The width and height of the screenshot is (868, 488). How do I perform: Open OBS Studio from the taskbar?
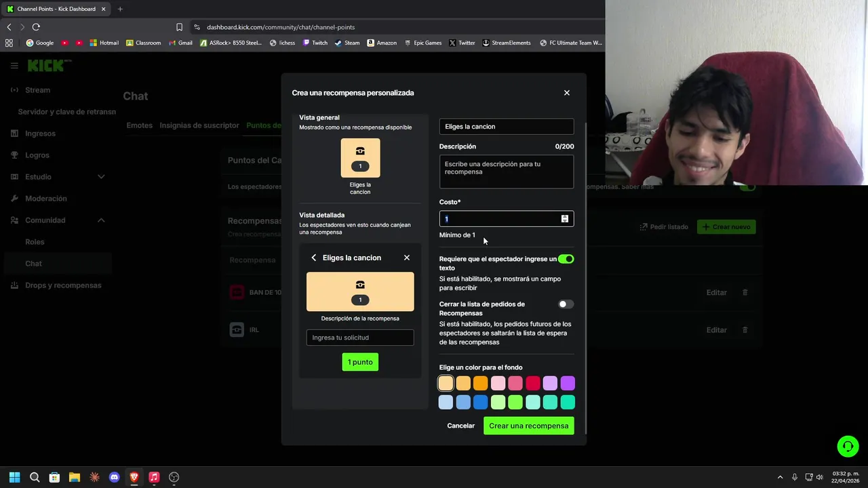click(x=174, y=477)
